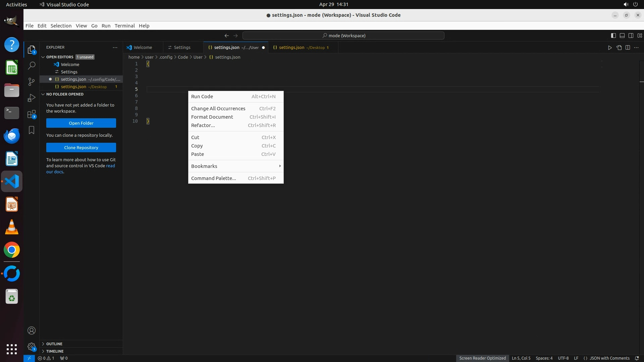Open the Accounts icon in activity bar

(x=32, y=330)
